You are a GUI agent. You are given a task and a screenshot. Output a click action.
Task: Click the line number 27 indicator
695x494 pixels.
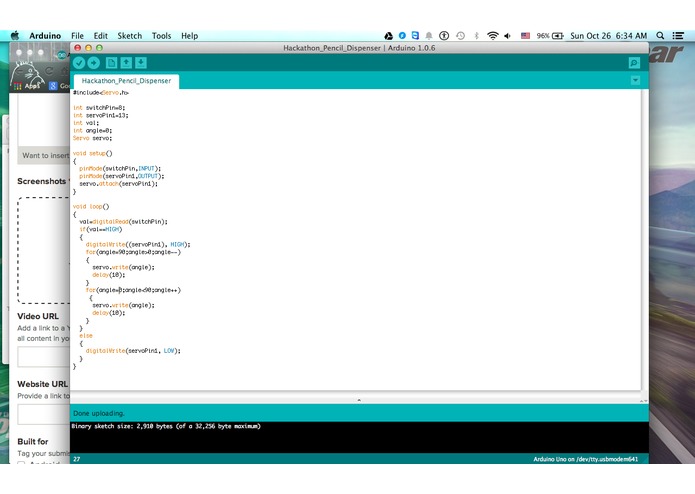coord(77,459)
